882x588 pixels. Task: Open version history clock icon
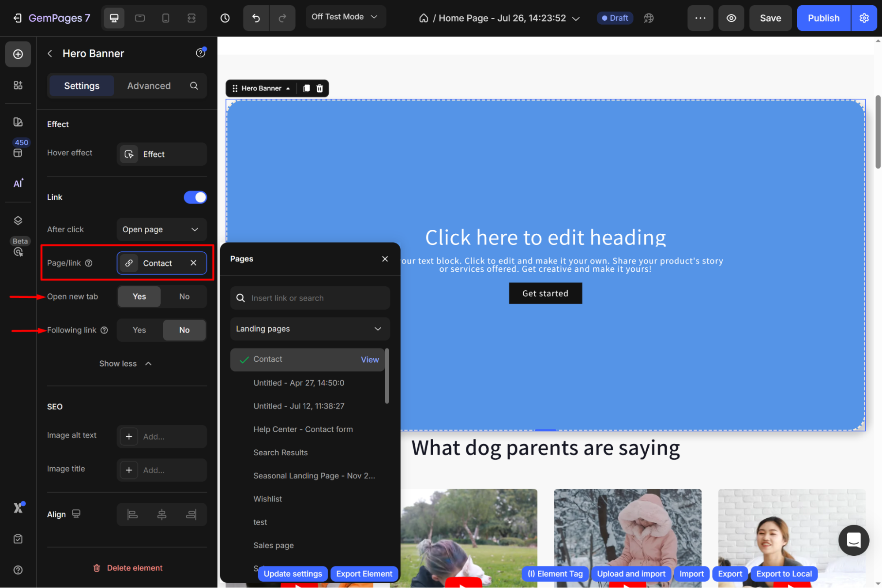(x=225, y=18)
